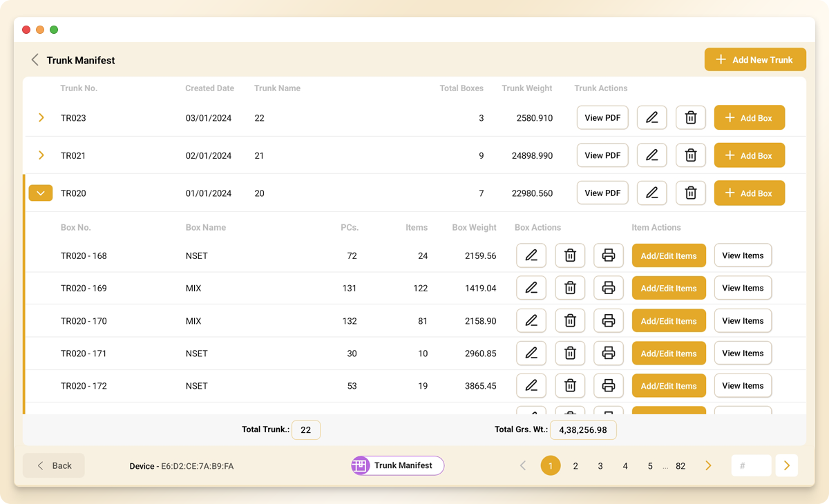Delete trunk TR021 using its trash icon

(690, 155)
